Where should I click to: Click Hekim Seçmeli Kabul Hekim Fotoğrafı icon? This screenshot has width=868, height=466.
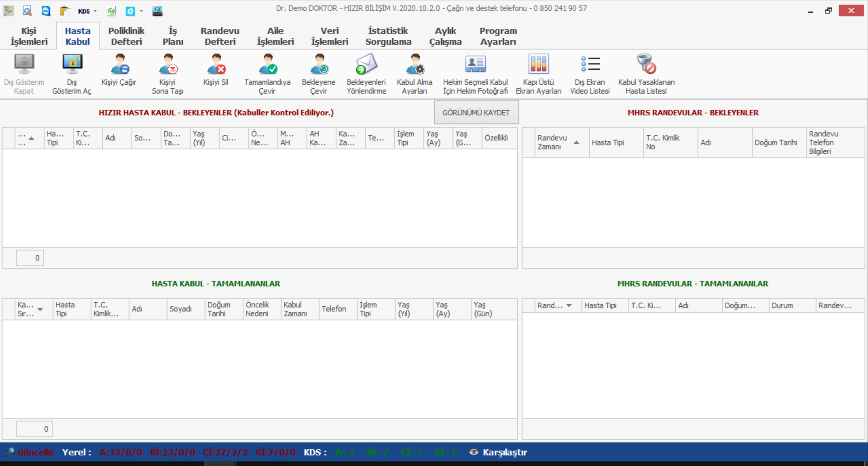(475, 65)
